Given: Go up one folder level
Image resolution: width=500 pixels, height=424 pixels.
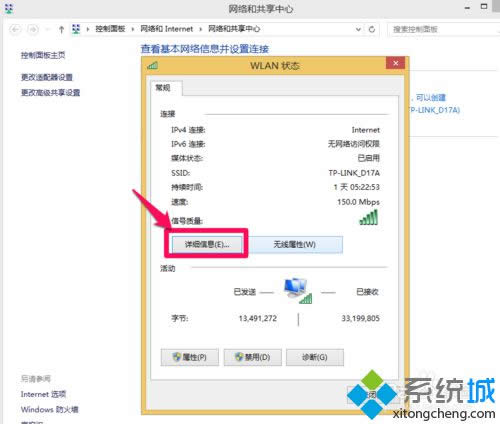Looking at the screenshot, I should (x=61, y=29).
